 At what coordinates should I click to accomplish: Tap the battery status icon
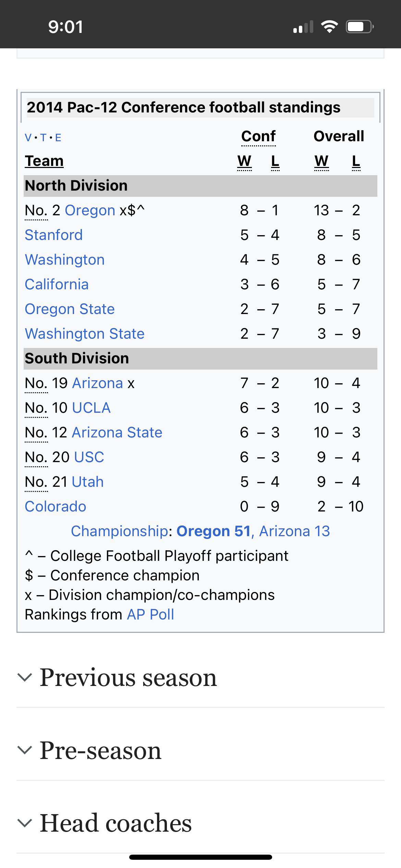pos(359,27)
